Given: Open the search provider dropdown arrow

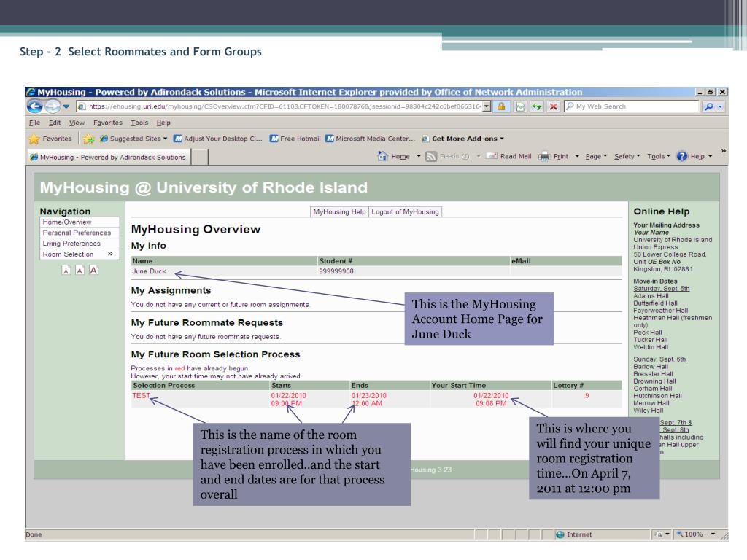Looking at the screenshot, I should click(720, 106).
